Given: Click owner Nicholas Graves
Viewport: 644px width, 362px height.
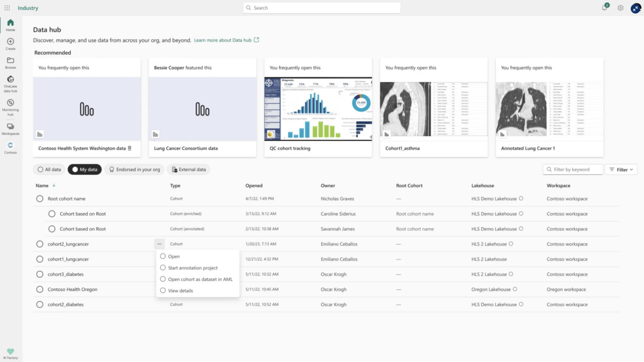Looking at the screenshot, I should (337, 199).
